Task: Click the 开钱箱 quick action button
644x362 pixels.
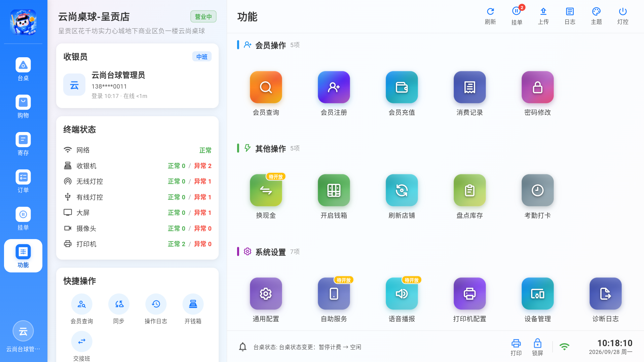Action: click(193, 309)
